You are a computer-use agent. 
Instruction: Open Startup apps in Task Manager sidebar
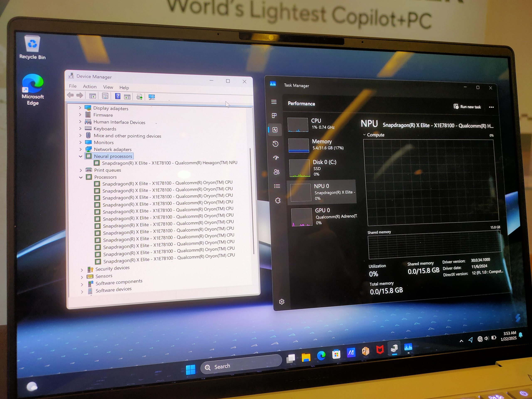pos(276,158)
